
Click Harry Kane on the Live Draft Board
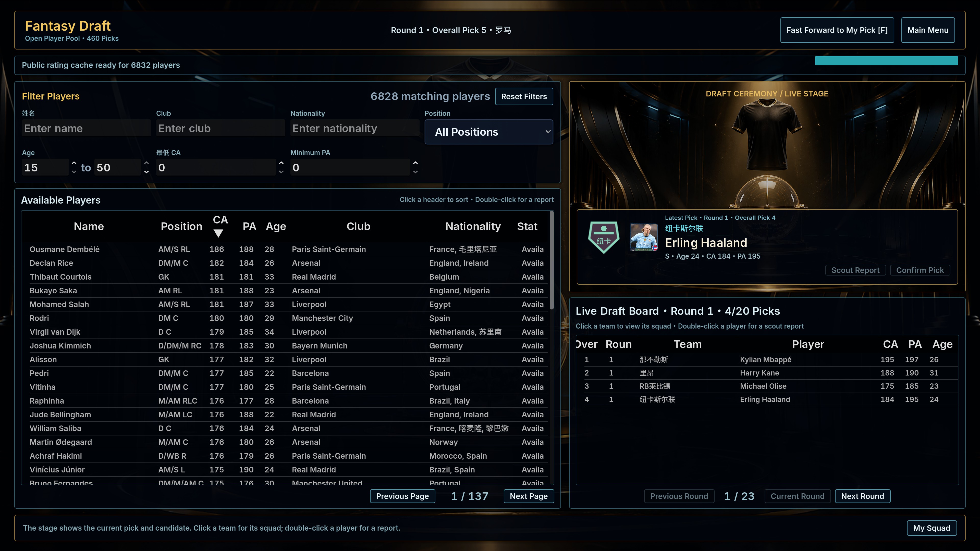point(759,373)
